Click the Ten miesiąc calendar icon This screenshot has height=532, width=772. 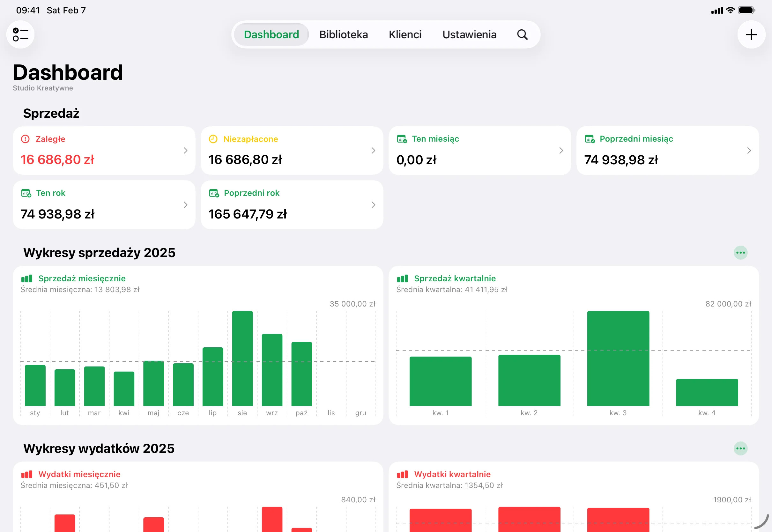click(x=402, y=139)
